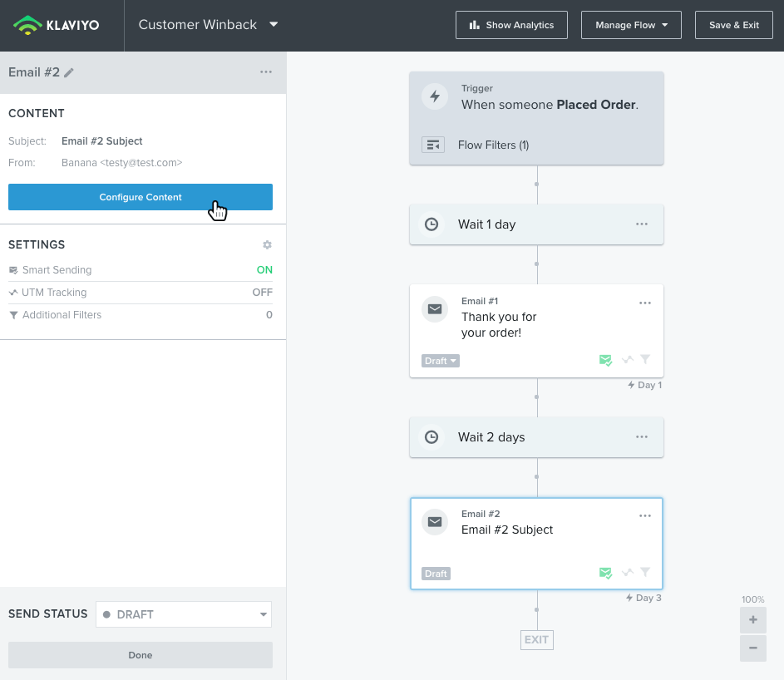Edit Email #2 name with pencil icon
784x680 pixels.
click(69, 73)
